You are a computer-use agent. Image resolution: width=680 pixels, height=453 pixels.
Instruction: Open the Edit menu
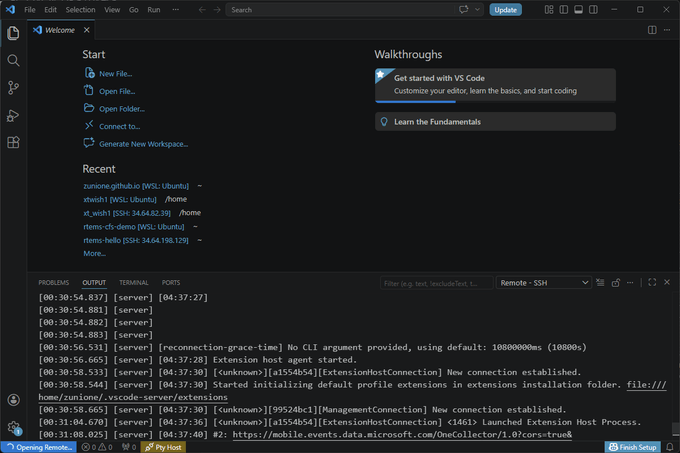pos(50,10)
